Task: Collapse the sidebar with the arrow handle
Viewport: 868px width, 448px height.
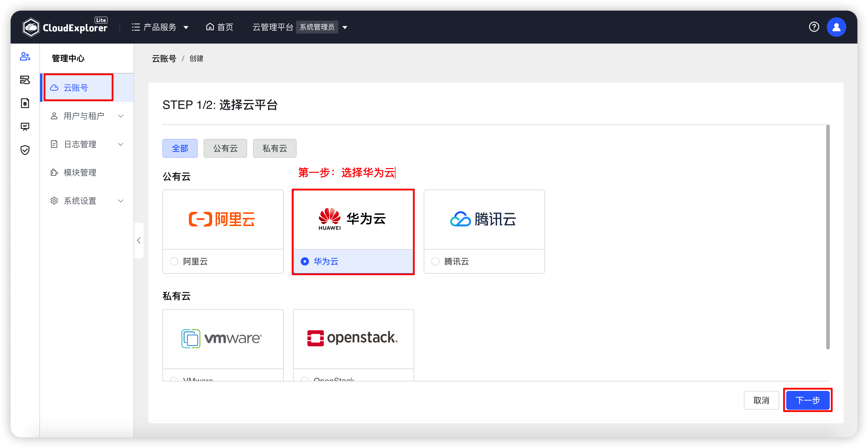Action: (x=139, y=240)
